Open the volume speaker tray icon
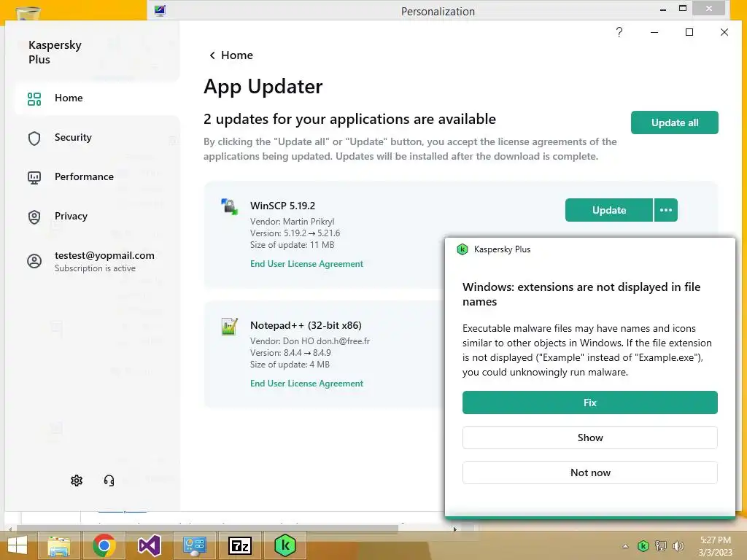 point(678,546)
